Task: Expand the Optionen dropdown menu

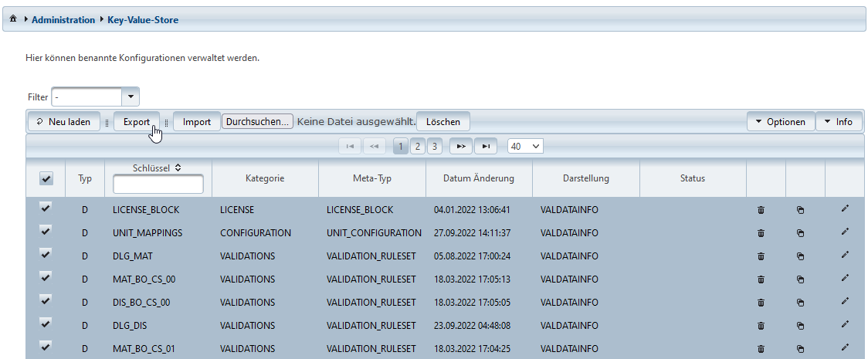Action: point(780,122)
